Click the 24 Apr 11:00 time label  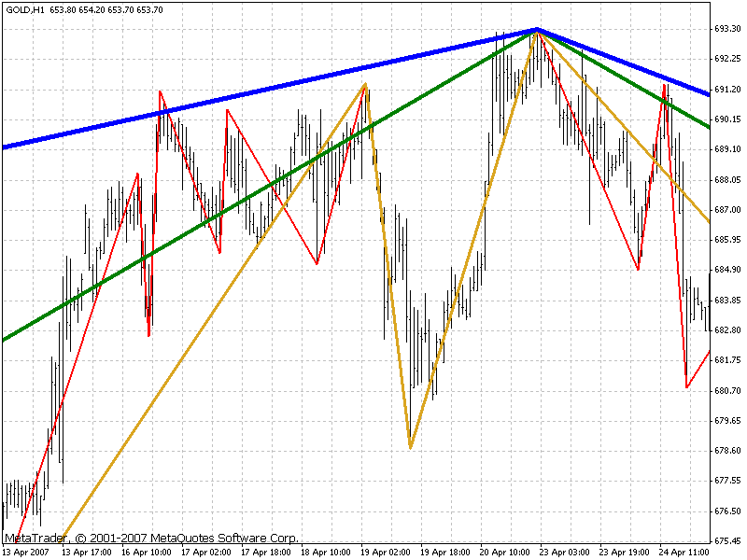pos(683,552)
